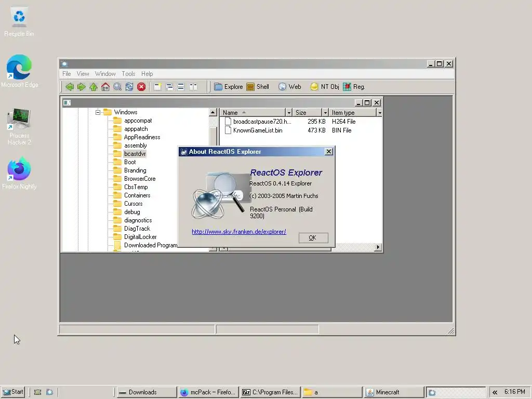Open the Reg. registry view

coord(354,87)
